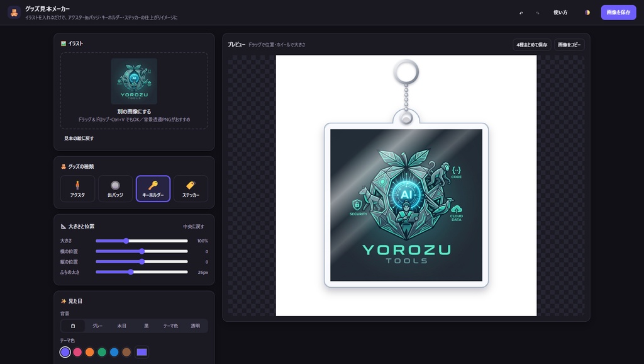Click the undo arrow icon
This screenshot has width=644, height=364.
click(521, 13)
